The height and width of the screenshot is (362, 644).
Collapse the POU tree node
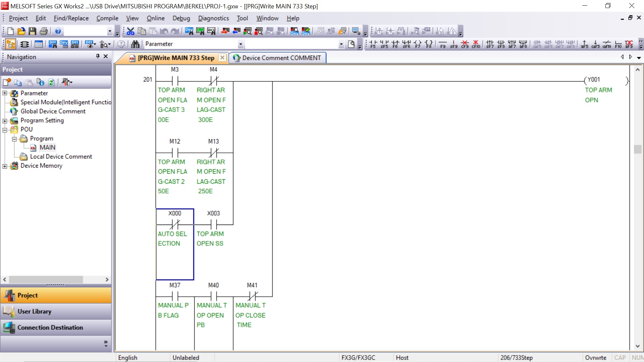click(5, 129)
